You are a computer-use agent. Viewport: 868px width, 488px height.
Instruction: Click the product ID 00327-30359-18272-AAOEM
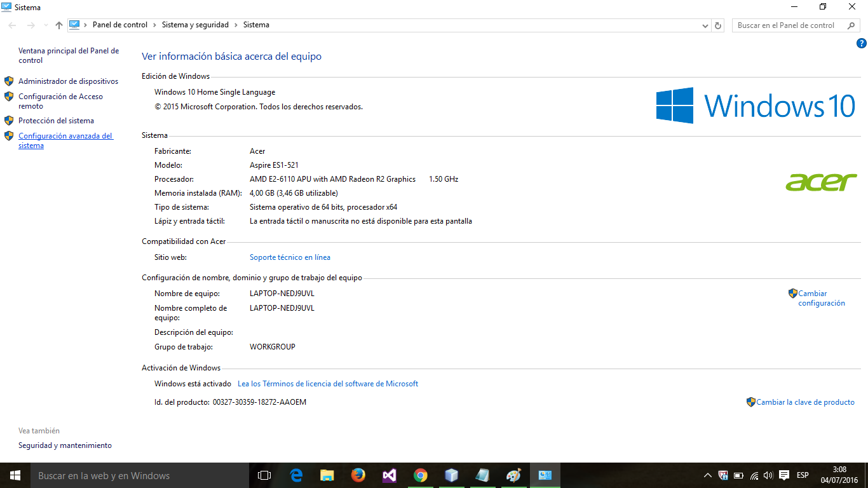[259, 402]
